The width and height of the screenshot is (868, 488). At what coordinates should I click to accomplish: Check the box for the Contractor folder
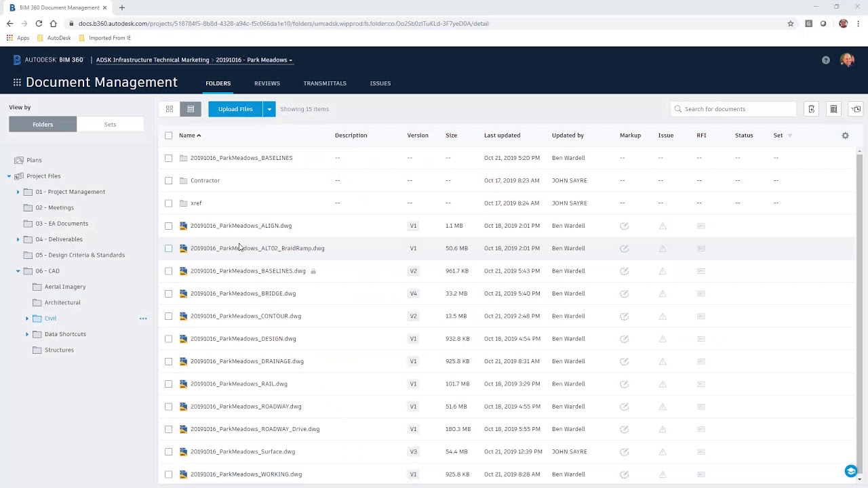169,181
